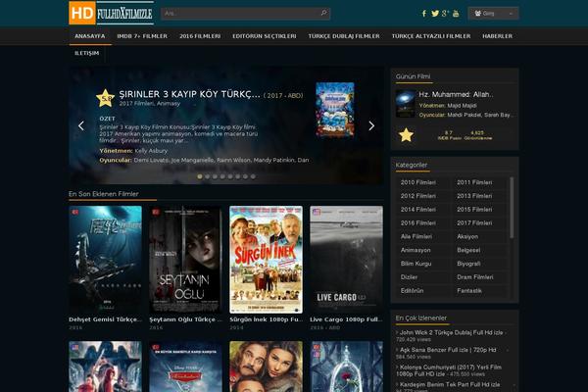Screen dimensions: 588x392
Task: Open Sürgün İnek 1080p title link
Action: [x=266, y=319]
